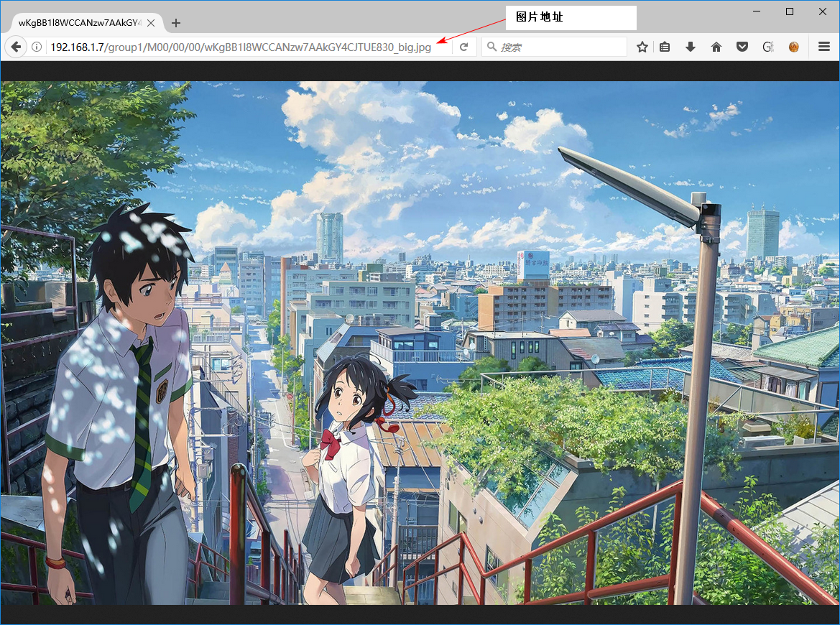
Task: Close the browser window
Action: (x=822, y=11)
